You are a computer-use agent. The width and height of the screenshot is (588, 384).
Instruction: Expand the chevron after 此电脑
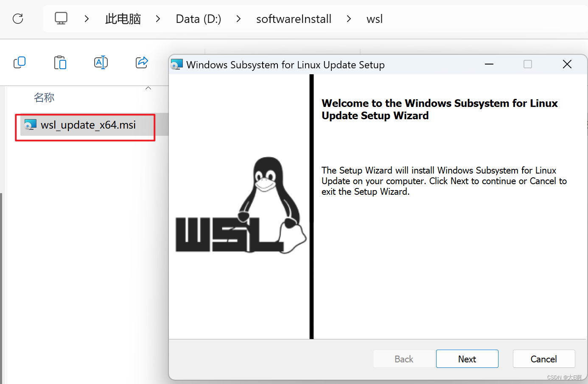coord(158,19)
